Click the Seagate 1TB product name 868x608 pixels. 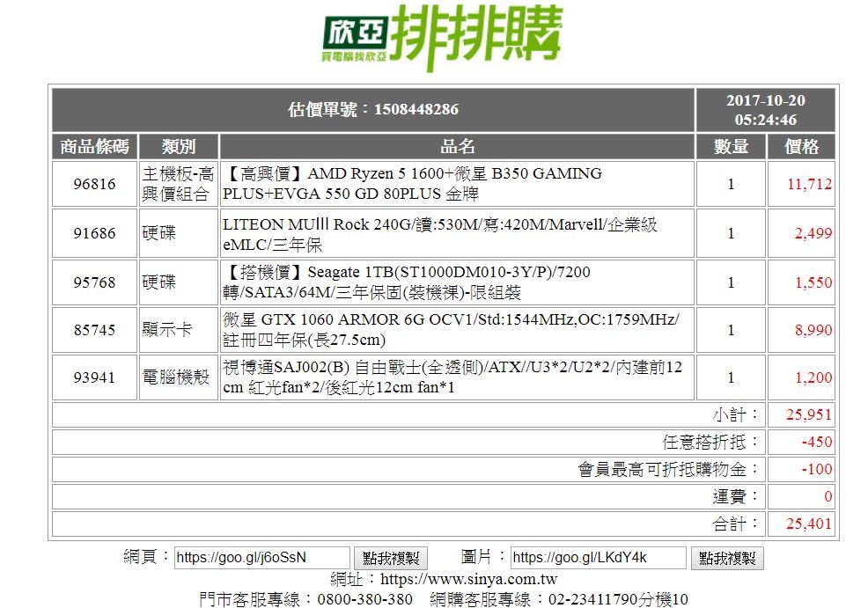tap(407, 282)
